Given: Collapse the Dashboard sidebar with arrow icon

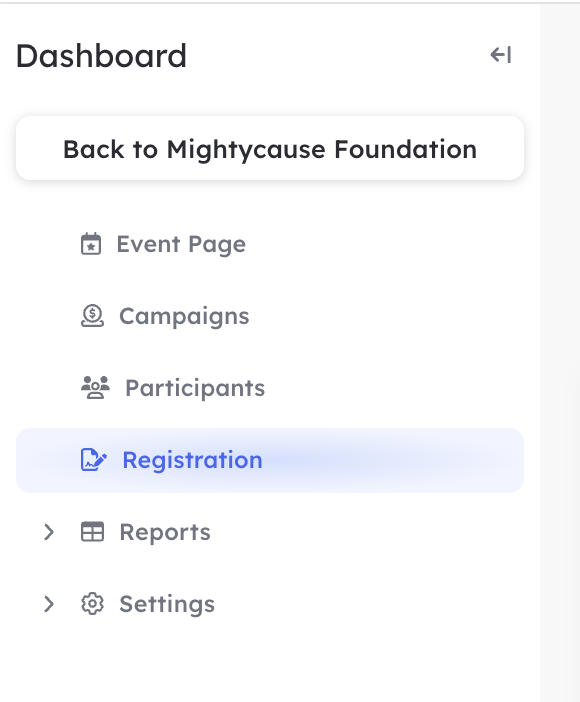Looking at the screenshot, I should click(x=501, y=55).
